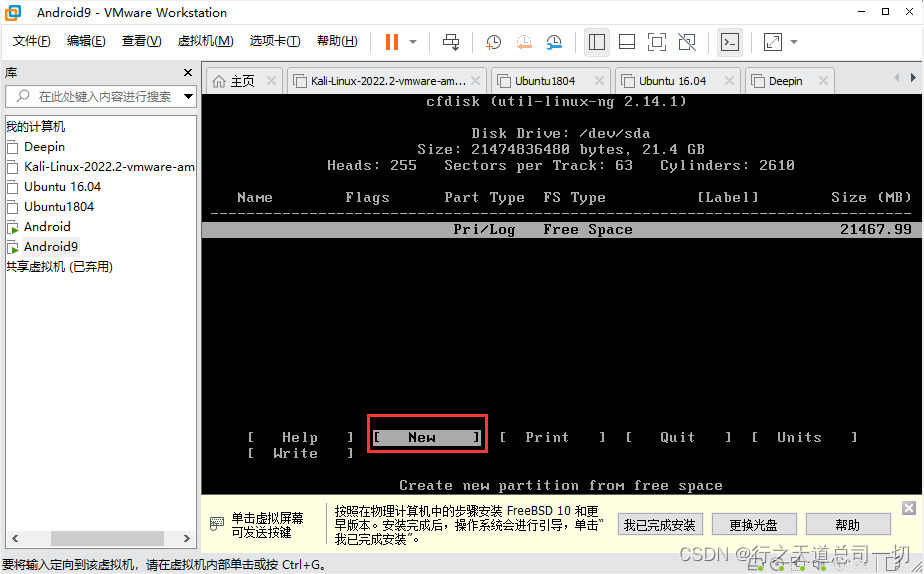
Task: Select Kali-Linux-2022.2 in the library list
Action: (109, 167)
